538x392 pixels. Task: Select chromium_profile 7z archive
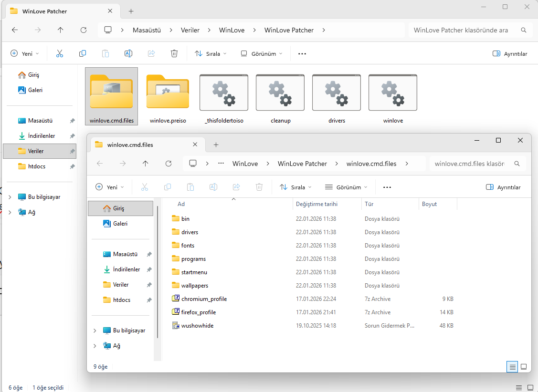(x=204, y=299)
